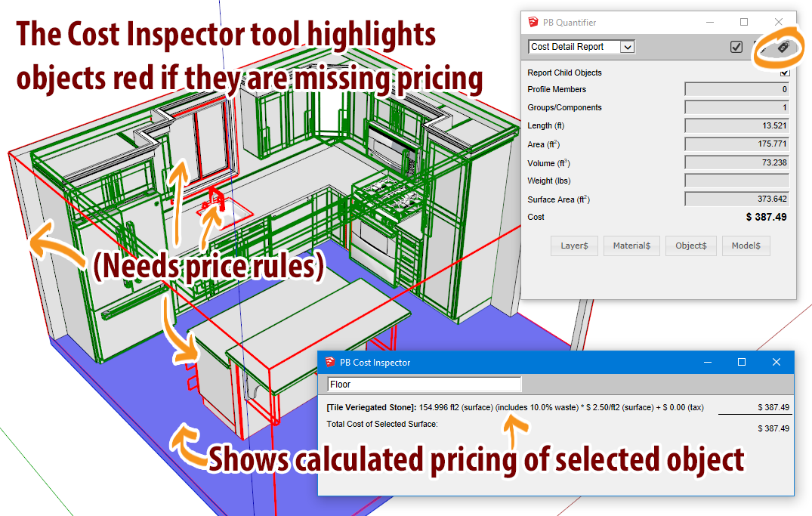Click the Cost Inspector price tag icon
Image resolution: width=812 pixels, height=516 pixels.
point(783,48)
